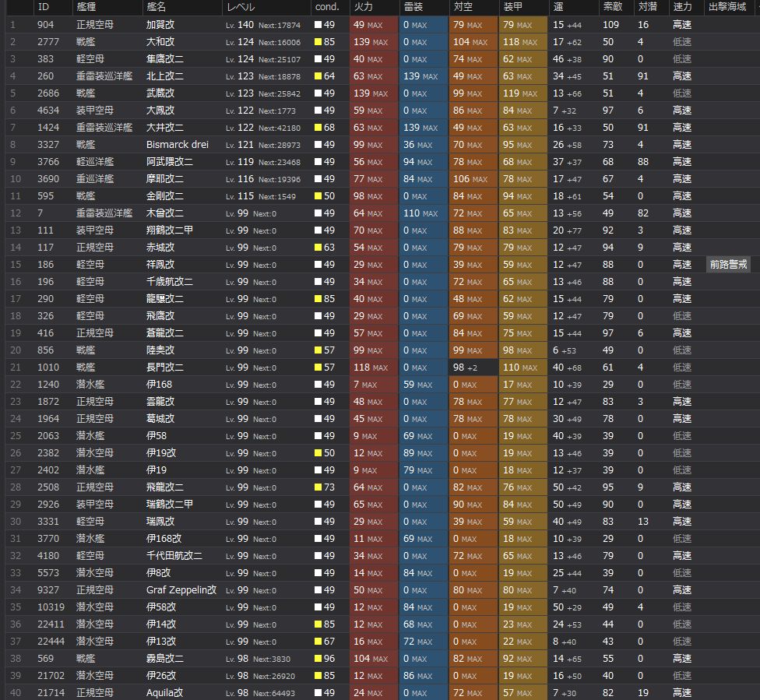Select the 翔鶴改二甲 ship name
The width and height of the screenshot is (760, 700).
pos(170,230)
